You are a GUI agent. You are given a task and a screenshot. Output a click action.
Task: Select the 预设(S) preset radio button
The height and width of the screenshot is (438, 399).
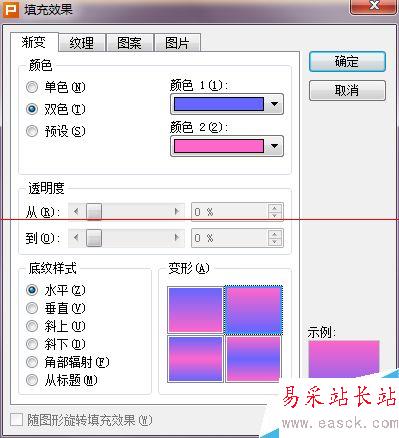pos(32,131)
